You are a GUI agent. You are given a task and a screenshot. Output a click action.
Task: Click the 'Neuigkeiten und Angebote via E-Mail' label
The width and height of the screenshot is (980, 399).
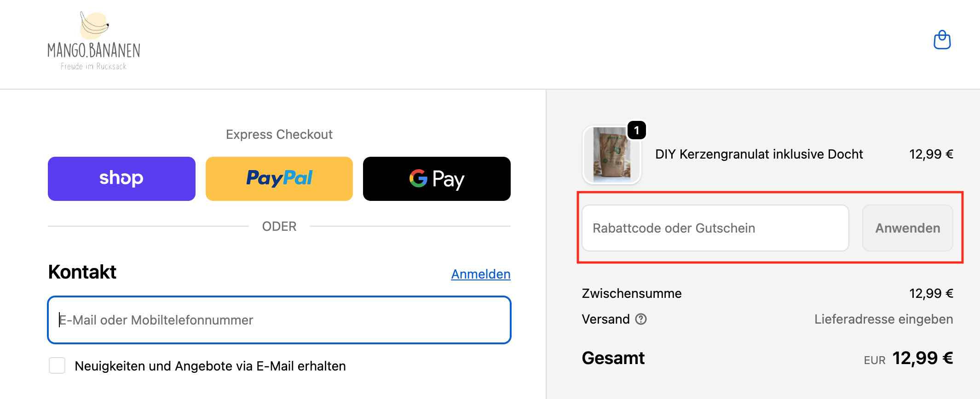tap(210, 366)
